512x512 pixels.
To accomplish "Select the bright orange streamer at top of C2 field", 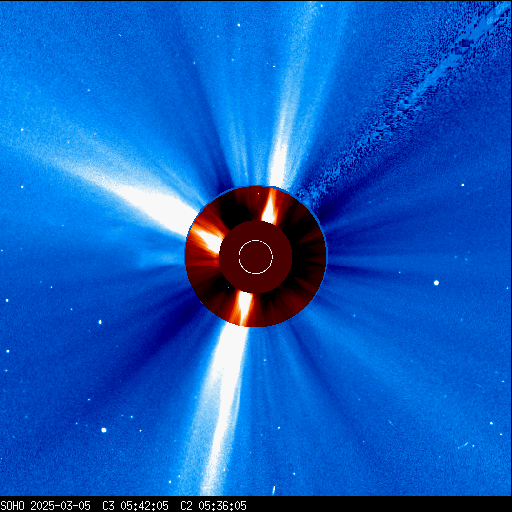I will point(270,207).
